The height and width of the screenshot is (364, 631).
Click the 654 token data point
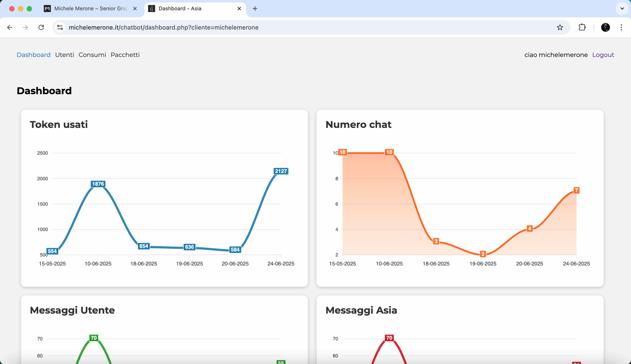click(144, 246)
